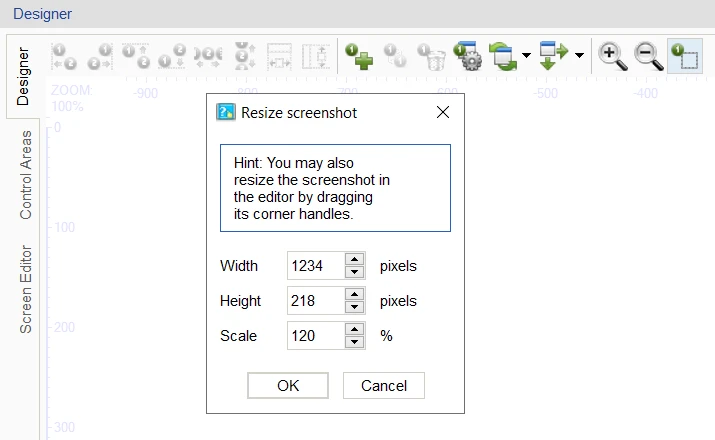Toggle the highlighted control area selection tool
Image resolution: width=715 pixels, height=440 pixels.
[685, 56]
